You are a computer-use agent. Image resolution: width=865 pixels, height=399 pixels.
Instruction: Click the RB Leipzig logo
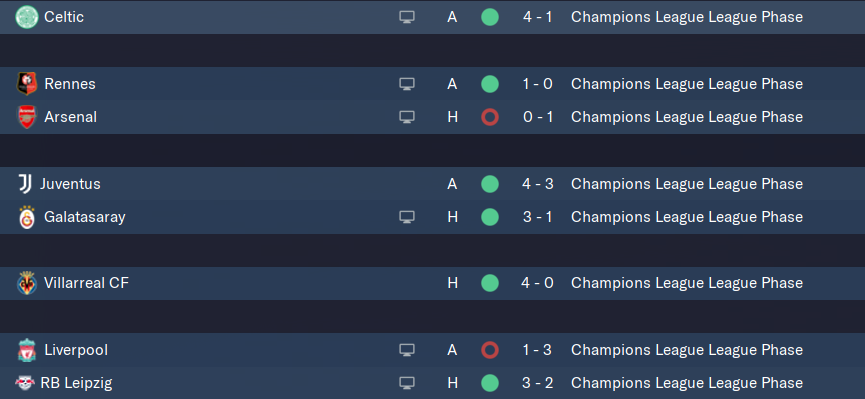tap(25, 383)
